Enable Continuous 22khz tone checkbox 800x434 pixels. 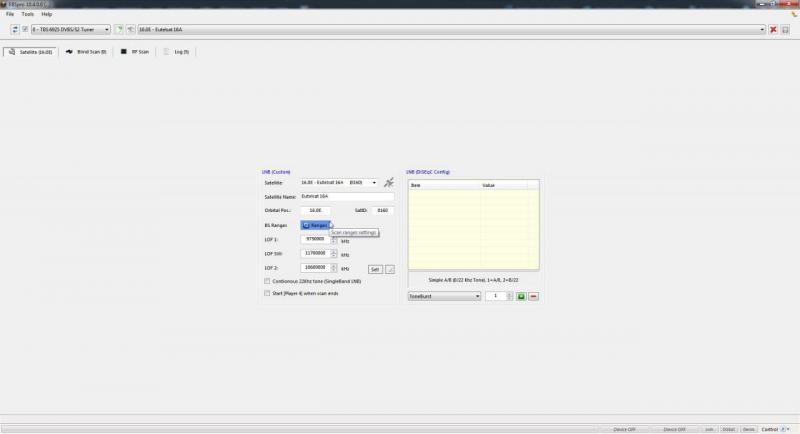[267, 282]
